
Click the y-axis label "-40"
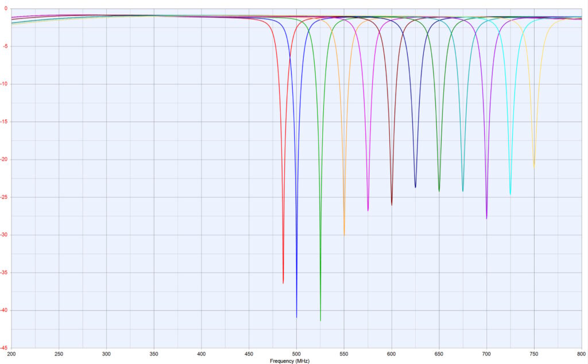pyautogui.click(x=4, y=311)
